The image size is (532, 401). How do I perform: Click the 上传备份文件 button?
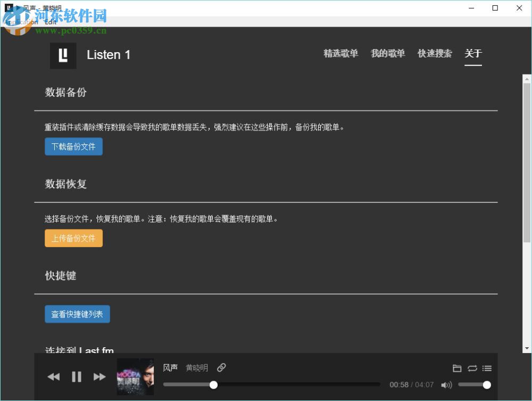73,238
